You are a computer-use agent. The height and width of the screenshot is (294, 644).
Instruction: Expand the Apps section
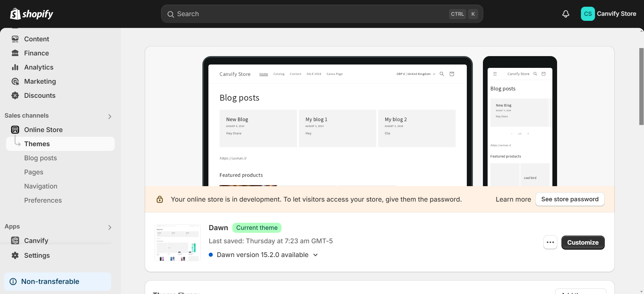pos(110,227)
